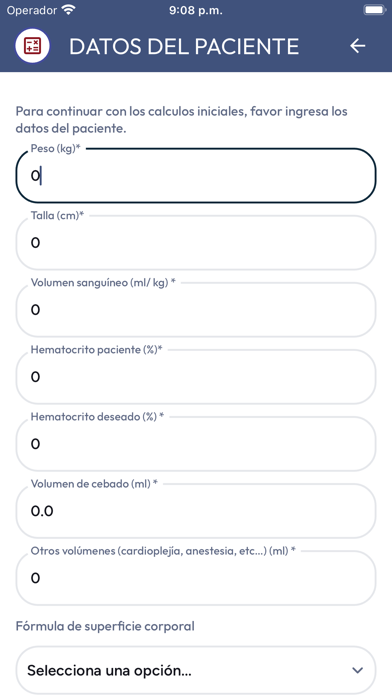
Task: Focus the Peso (kg) input field
Action: coord(196,176)
